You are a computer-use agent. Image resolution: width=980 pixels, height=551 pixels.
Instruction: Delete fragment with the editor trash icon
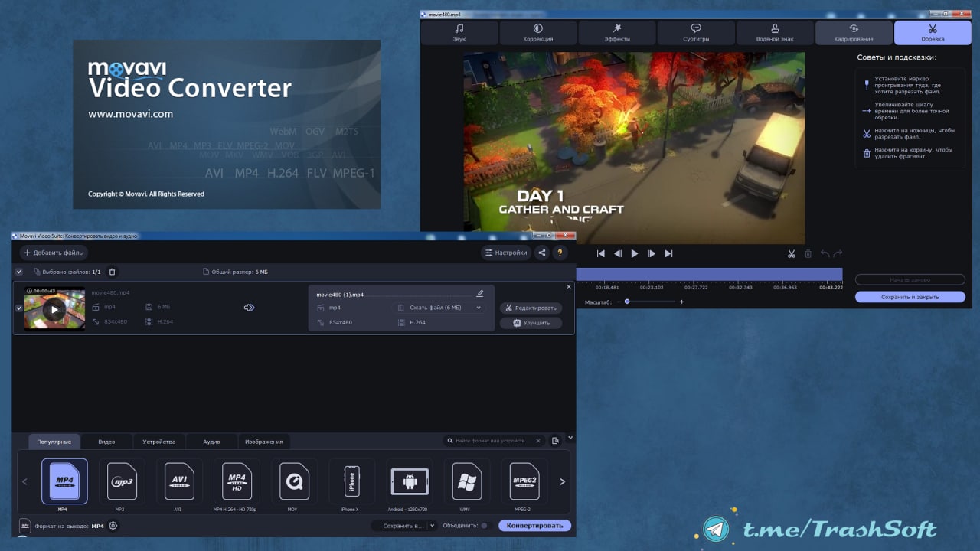tap(808, 253)
